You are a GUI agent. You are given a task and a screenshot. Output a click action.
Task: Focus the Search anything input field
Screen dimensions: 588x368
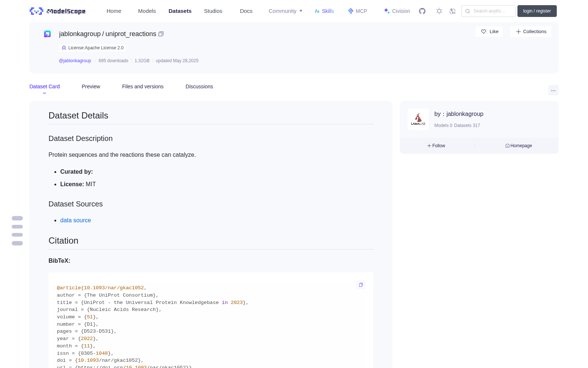point(488,11)
